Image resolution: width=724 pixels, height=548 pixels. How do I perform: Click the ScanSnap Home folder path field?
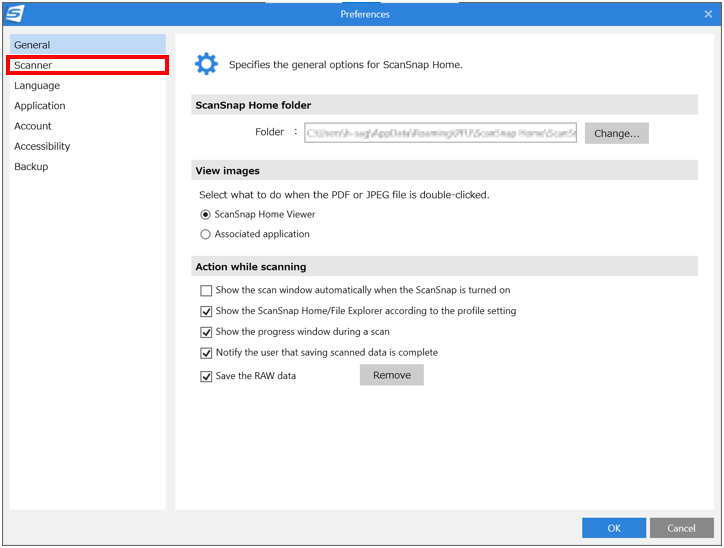(x=440, y=133)
